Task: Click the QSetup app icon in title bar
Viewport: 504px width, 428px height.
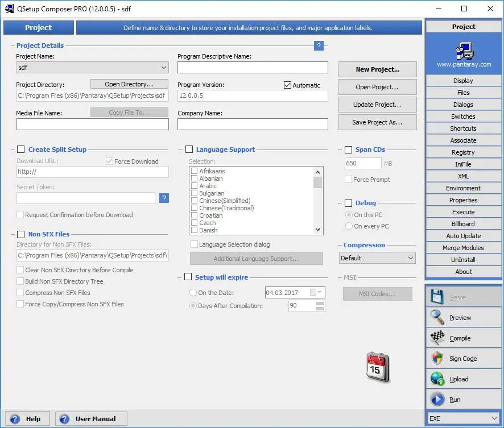Action: pos(9,9)
